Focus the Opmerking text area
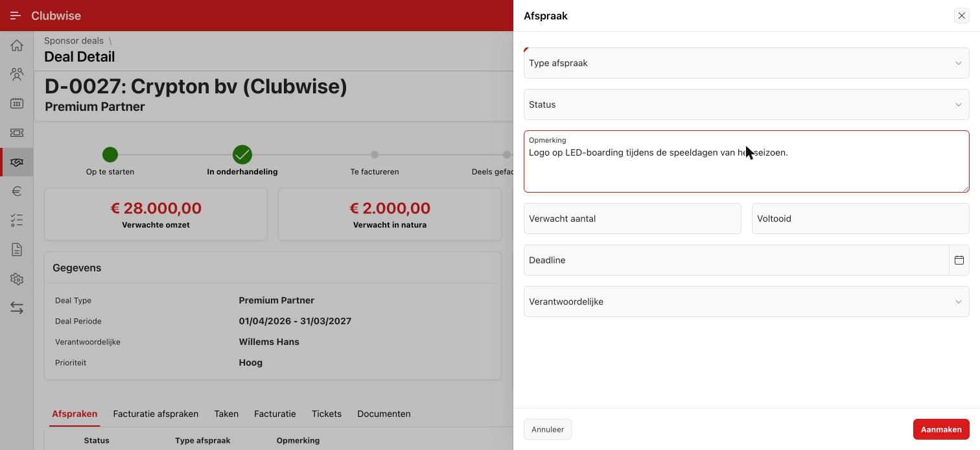Screen dimensions: 980x450 (x=747, y=161)
